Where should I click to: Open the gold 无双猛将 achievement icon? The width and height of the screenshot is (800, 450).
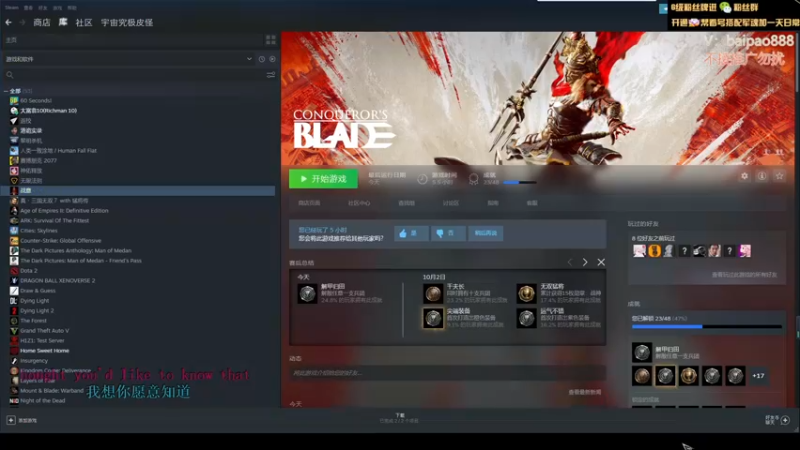[x=526, y=294]
